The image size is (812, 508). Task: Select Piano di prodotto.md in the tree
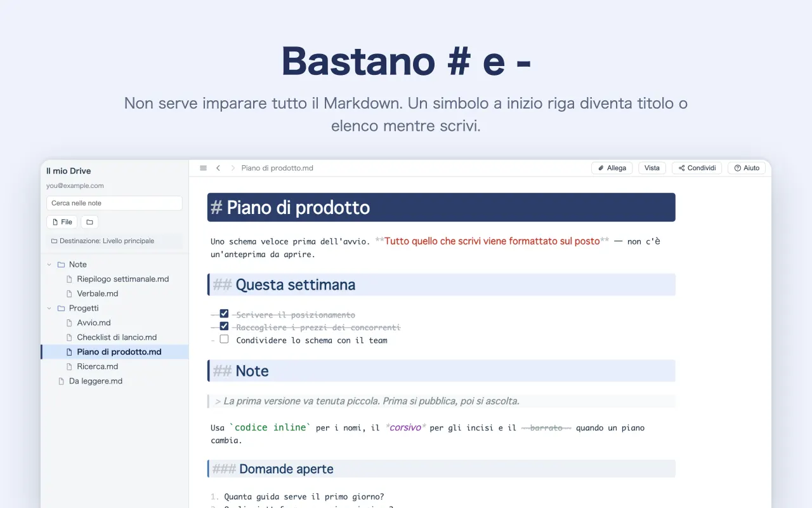pos(115,352)
